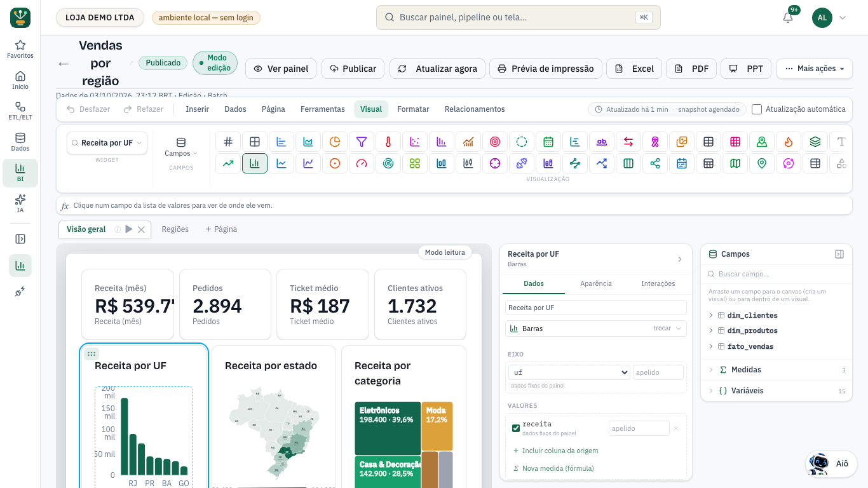Image resolution: width=868 pixels, height=488 pixels.
Task: Close the Visão geral page tab
Action: point(142,229)
